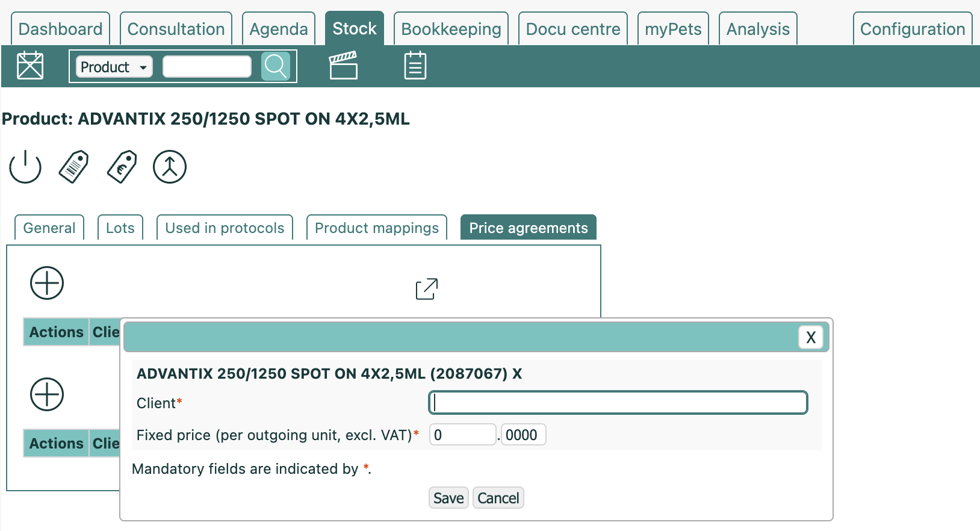Click the dialog product title ADVANTIX (2087067)
This screenshot has height=531, width=980.
329,373
